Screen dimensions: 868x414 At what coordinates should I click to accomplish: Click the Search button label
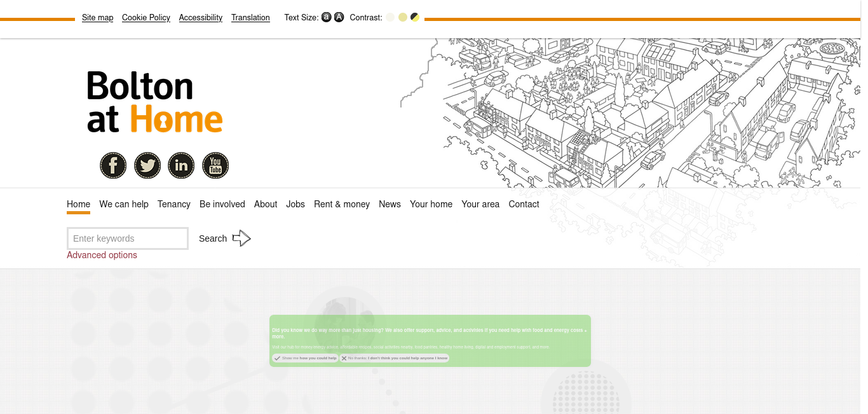(x=213, y=238)
